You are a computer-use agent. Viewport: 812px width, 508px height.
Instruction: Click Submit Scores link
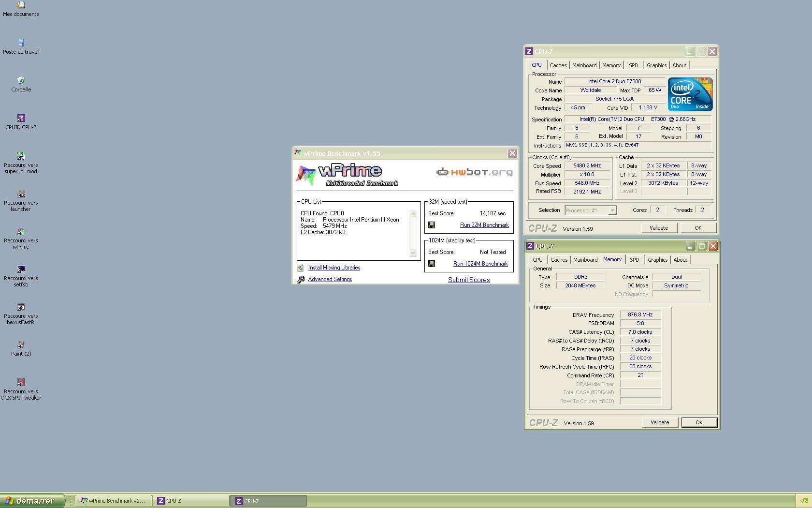click(x=469, y=280)
